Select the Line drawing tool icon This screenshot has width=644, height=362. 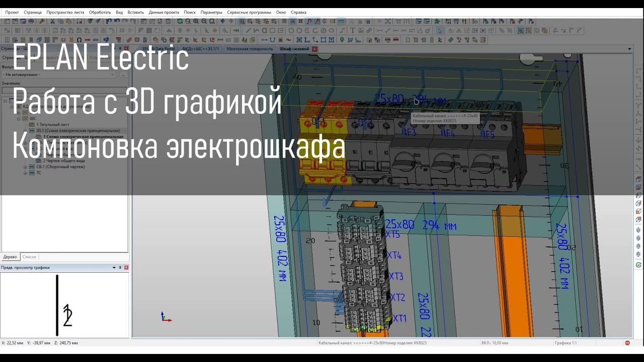coord(248,31)
